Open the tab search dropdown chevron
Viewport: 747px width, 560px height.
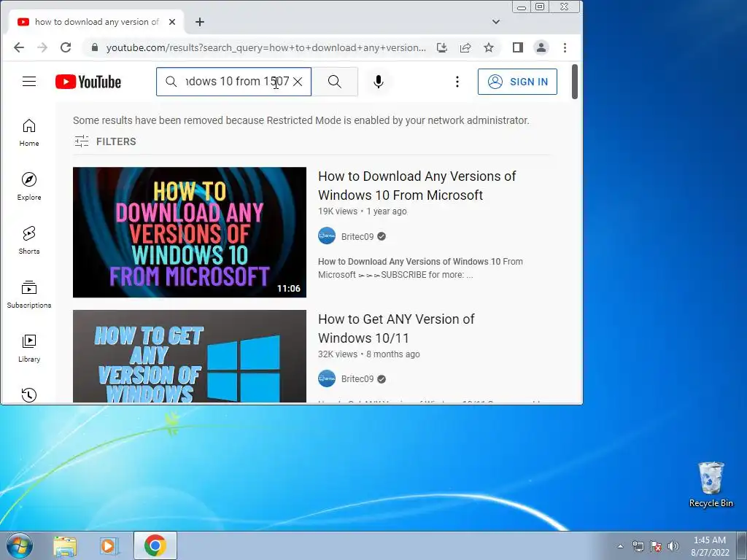[x=496, y=22]
